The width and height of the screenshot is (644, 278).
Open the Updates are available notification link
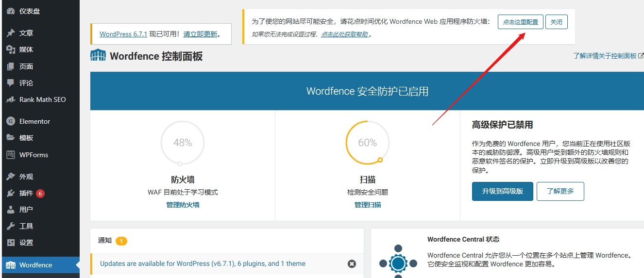click(203, 263)
